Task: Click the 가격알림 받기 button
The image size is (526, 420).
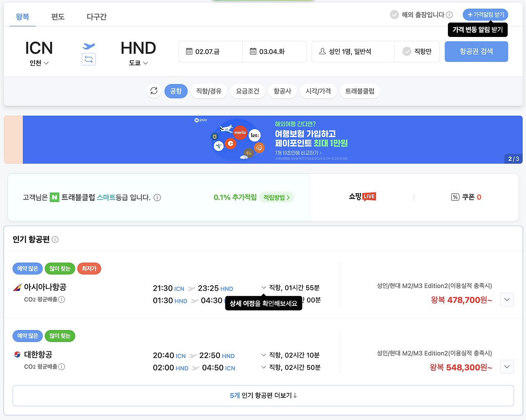Action: pyautogui.click(x=486, y=14)
